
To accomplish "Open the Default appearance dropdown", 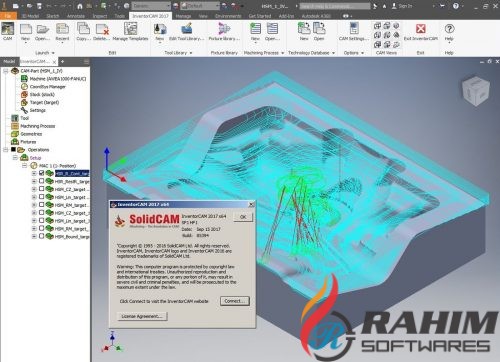I will pos(200,6).
